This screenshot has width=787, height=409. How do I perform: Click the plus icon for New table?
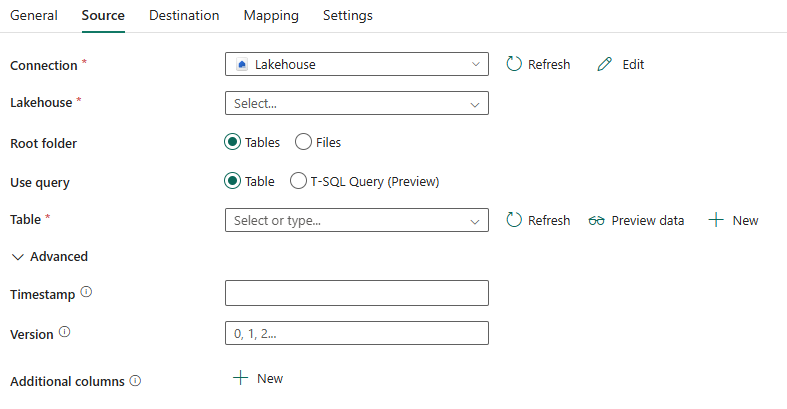(715, 220)
